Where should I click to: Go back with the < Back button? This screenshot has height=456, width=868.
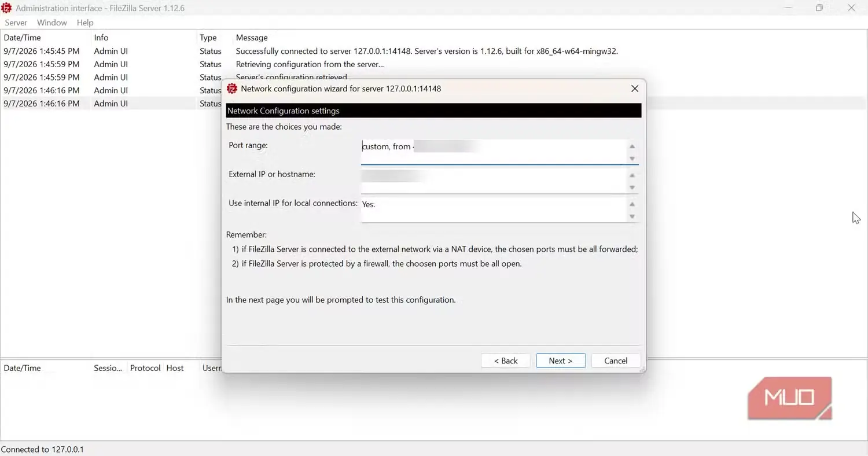point(506,361)
